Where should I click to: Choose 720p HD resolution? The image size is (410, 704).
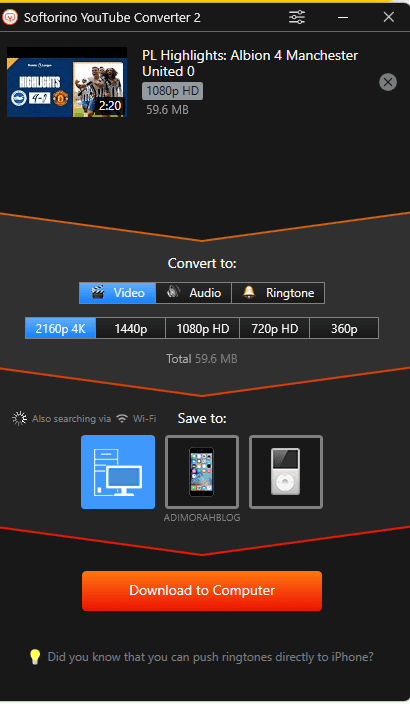pos(274,328)
